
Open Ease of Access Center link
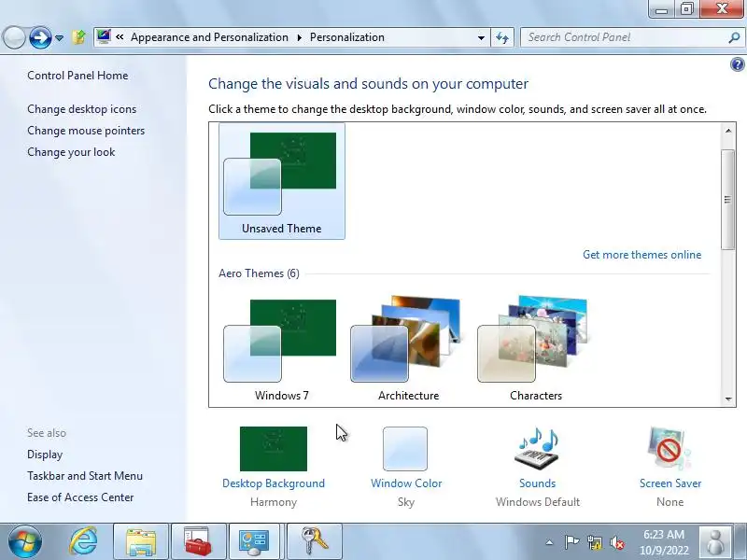[x=80, y=497]
